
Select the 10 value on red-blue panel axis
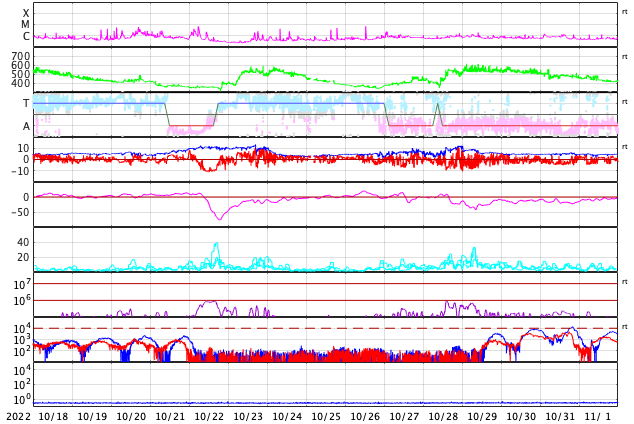(23, 148)
